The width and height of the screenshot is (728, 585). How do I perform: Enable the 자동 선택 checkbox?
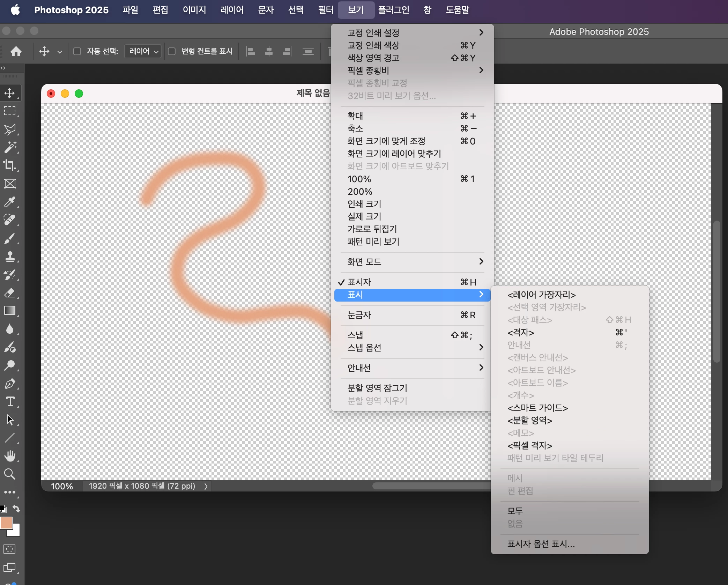pos(77,52)
